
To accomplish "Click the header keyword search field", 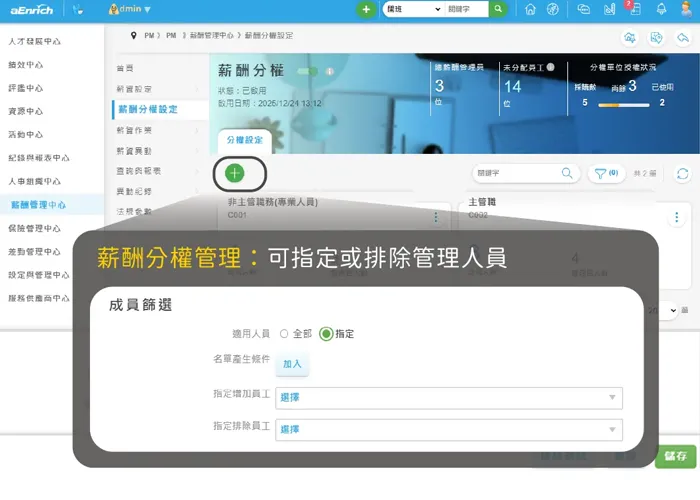I will [x=466, y=9].
